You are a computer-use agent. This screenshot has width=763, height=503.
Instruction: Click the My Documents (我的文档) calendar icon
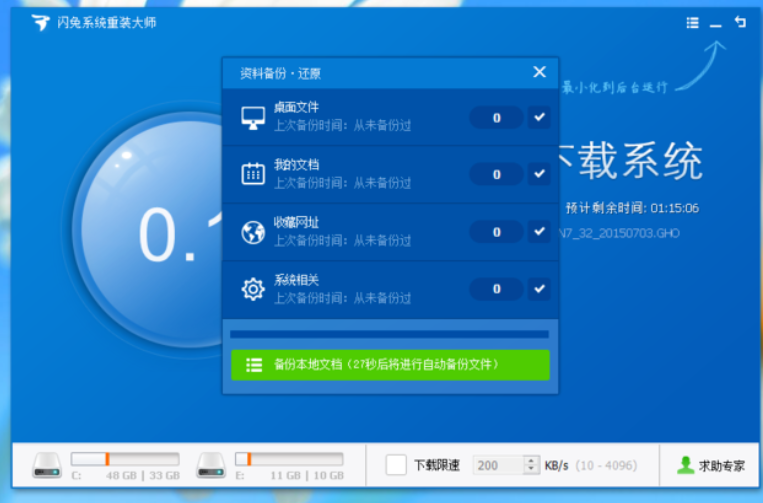pos(253,174)
